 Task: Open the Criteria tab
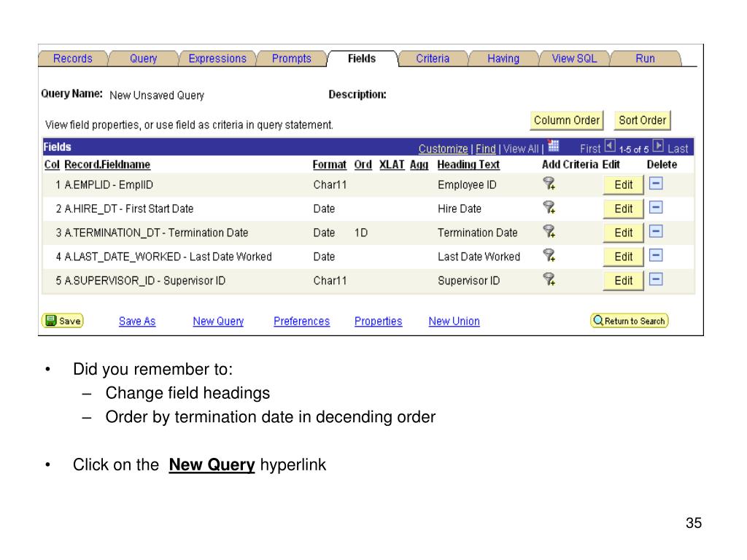(x=433, y=58)
